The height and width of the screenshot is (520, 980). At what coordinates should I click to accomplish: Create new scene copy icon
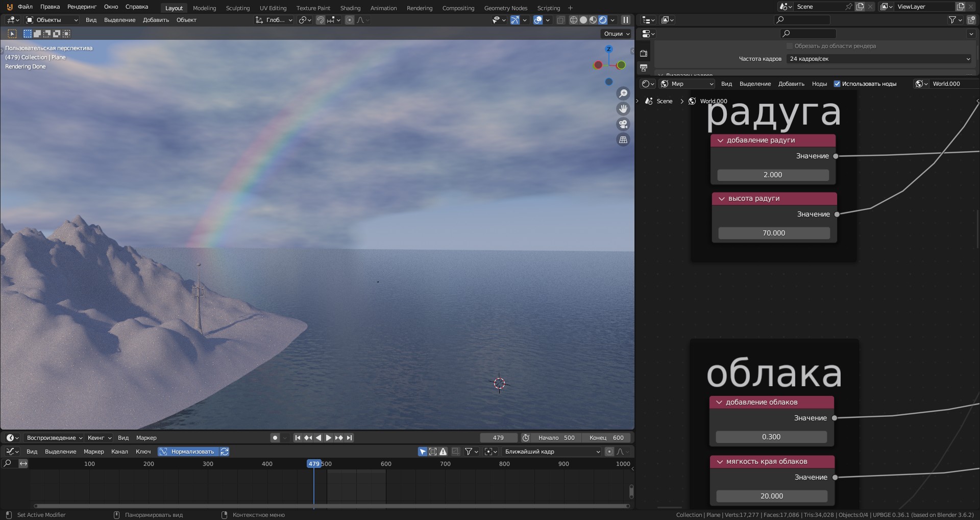pyautogui.click(x=860, y=7)
